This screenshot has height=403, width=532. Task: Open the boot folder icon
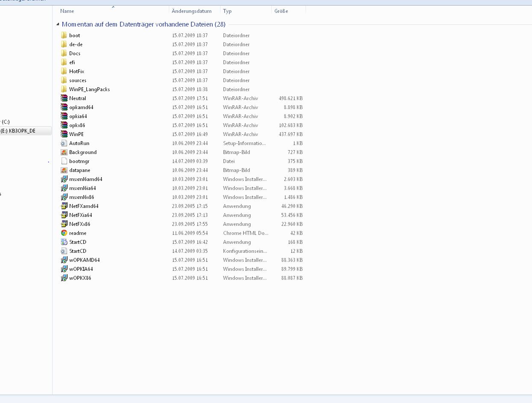[x=64, y=36]
